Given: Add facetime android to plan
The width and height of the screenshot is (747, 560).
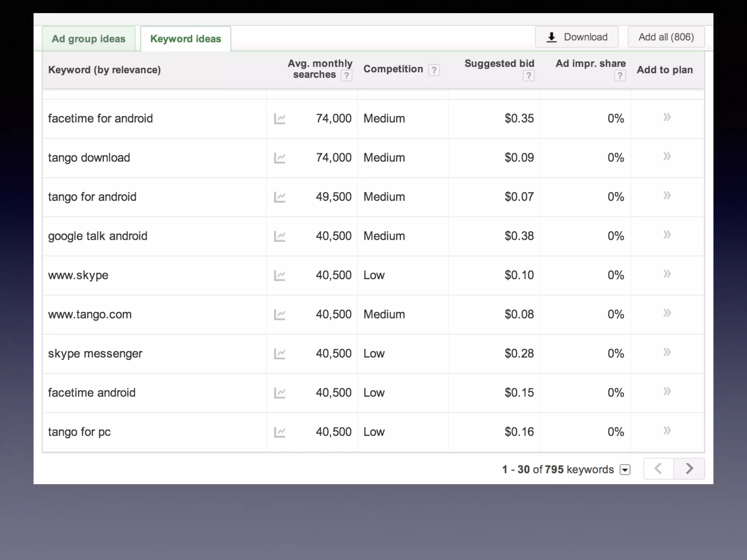Looking at the screenshot, I should 667,392.
